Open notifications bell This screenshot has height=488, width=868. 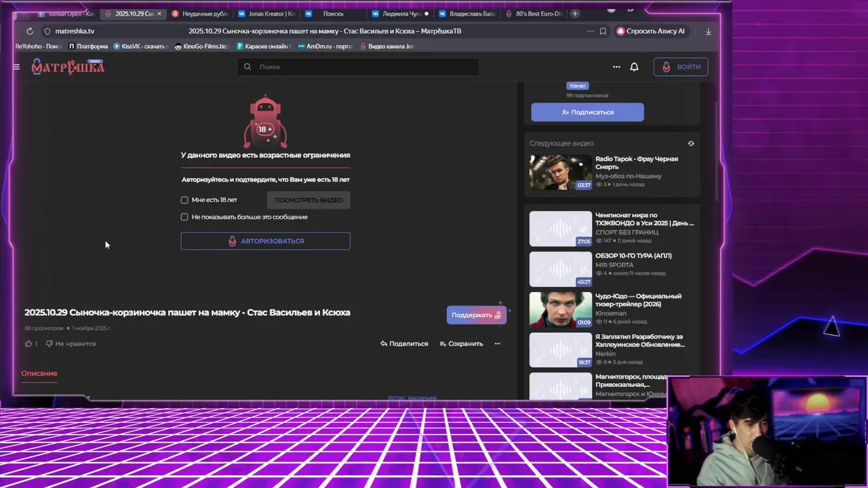click(x=634, y=66)
